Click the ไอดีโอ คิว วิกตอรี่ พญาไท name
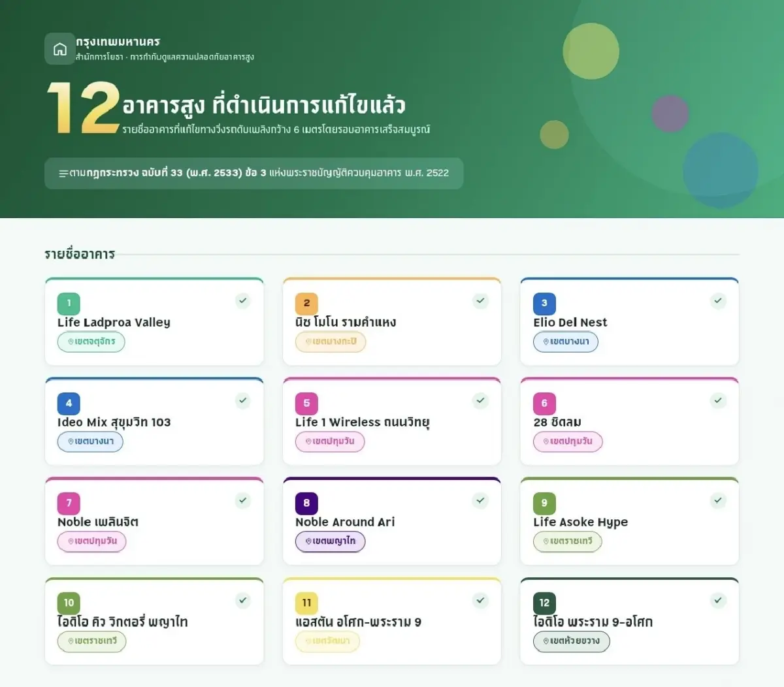Viewport: 784px width, 687px height. point(123,622)
